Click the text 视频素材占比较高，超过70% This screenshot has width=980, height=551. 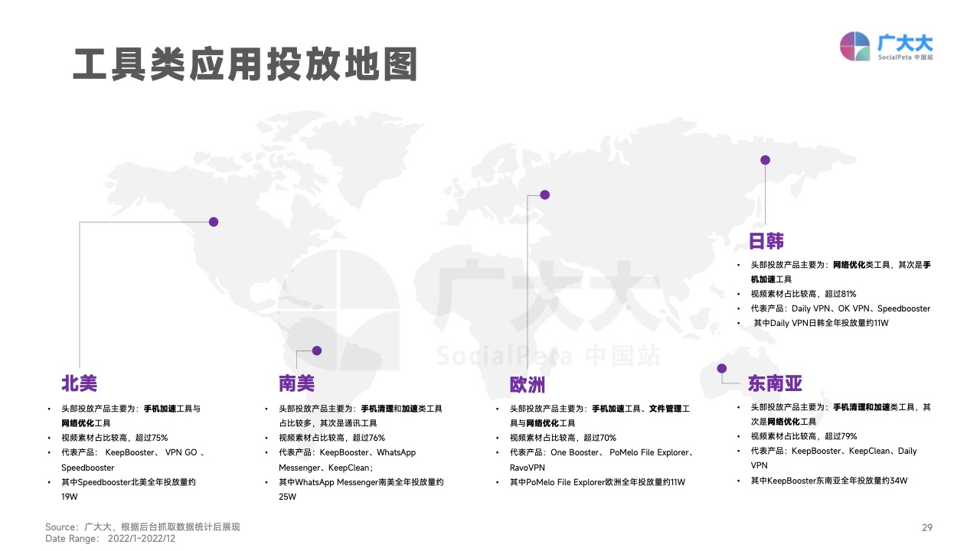[x=563, y=438]
